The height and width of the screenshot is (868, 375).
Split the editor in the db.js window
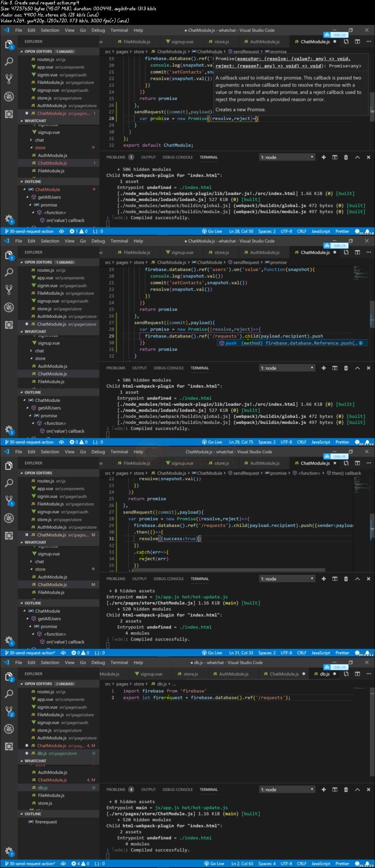357,674
